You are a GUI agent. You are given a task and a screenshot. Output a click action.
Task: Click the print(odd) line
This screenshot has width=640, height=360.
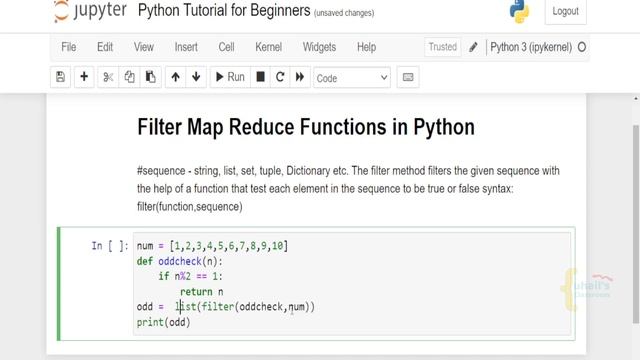tap(164, 322)
